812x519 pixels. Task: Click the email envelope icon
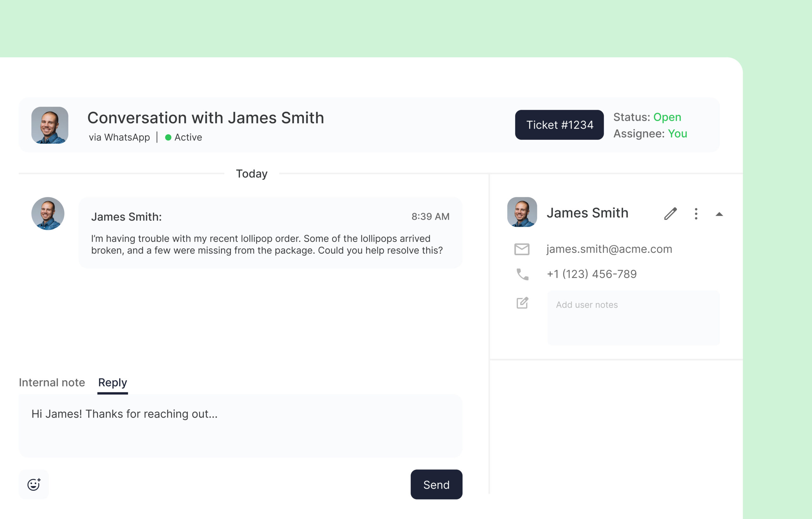[522, 250]
